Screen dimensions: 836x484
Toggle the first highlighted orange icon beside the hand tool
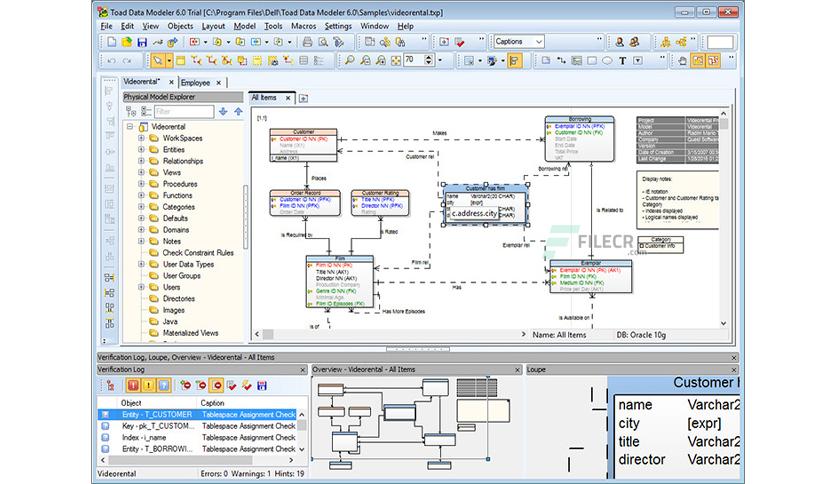tap(698, 61)
